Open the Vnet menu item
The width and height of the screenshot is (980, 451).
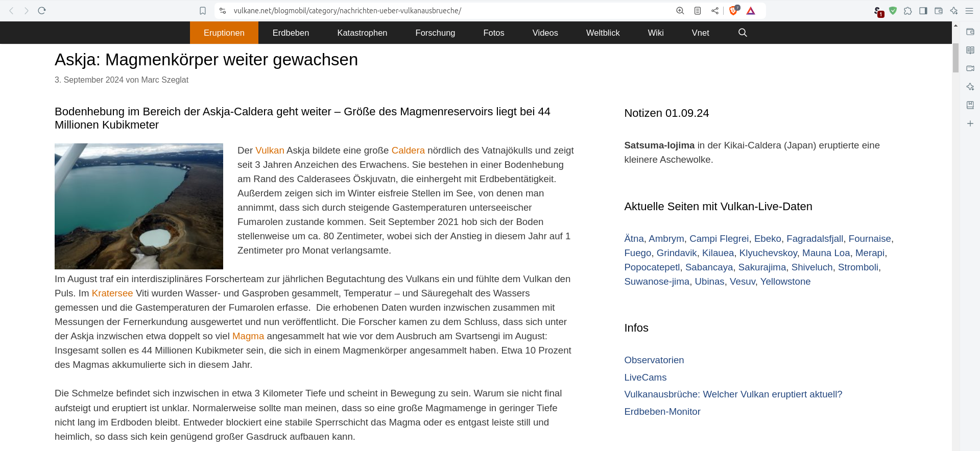point(700,33)
